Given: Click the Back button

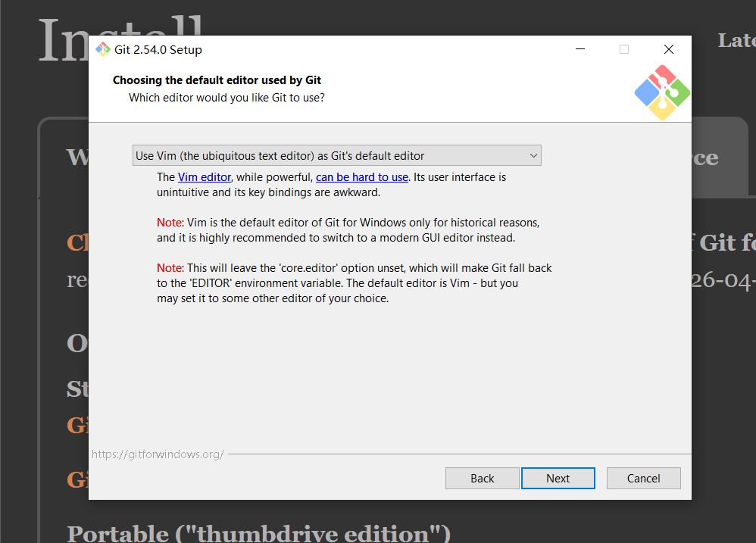Looking at the screenshot, I should [x=482, y=479].
